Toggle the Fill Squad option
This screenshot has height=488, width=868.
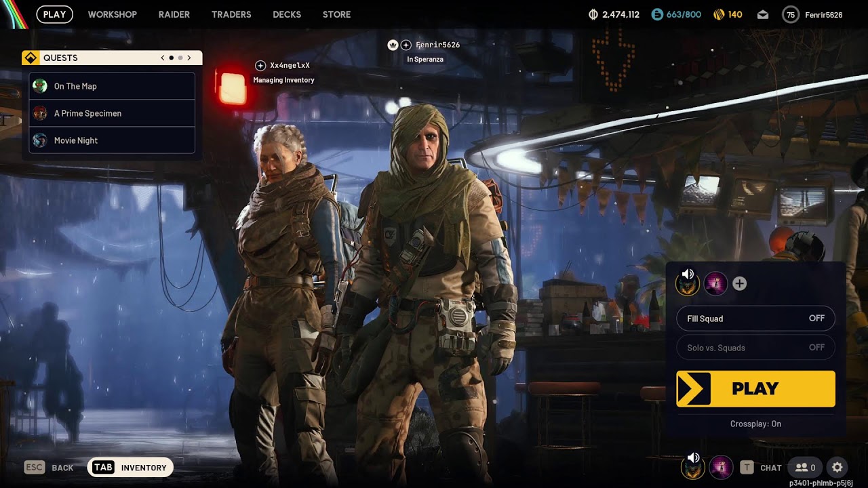(755, 319)
